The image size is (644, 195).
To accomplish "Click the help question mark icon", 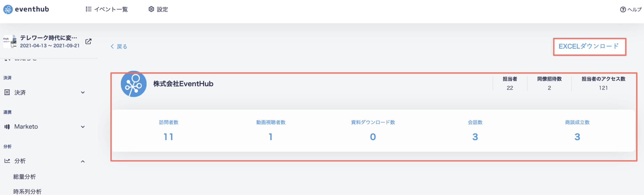I will tap(623, 10).
